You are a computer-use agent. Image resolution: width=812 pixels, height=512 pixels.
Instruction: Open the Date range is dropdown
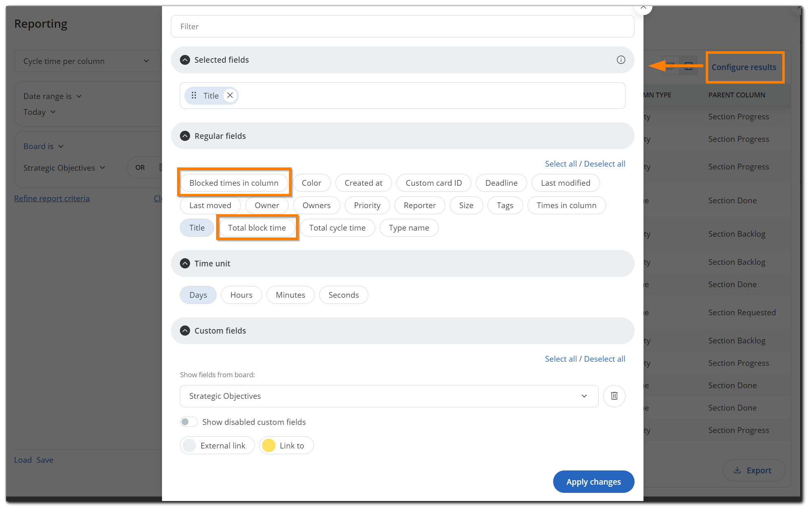[53, 96]
